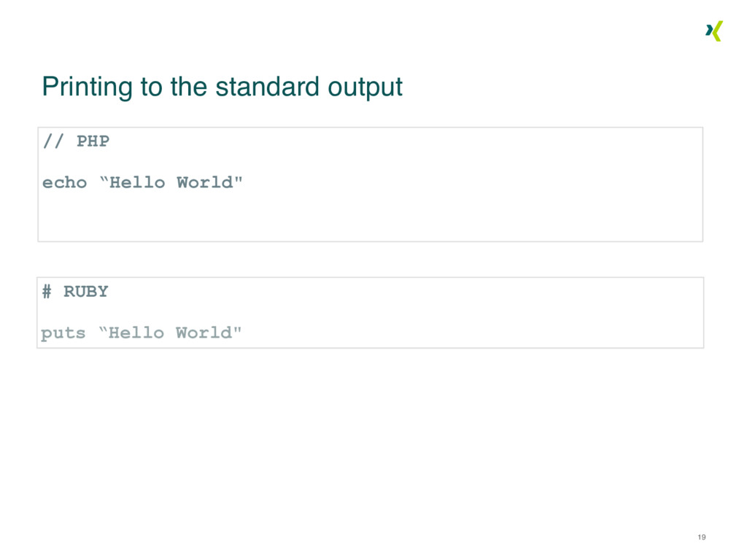Click "Hello" in the puts statement

click(x=136, y=333)
